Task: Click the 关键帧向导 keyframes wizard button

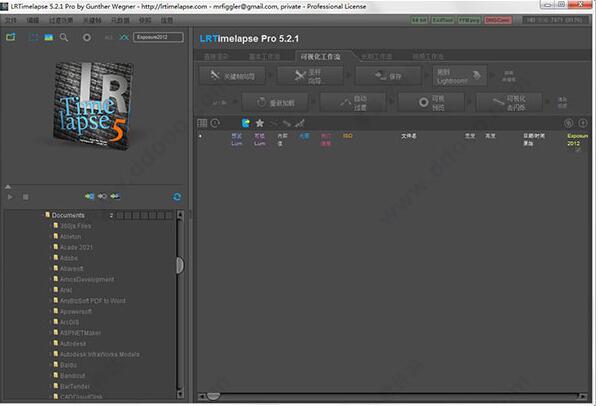Action: 232,76
